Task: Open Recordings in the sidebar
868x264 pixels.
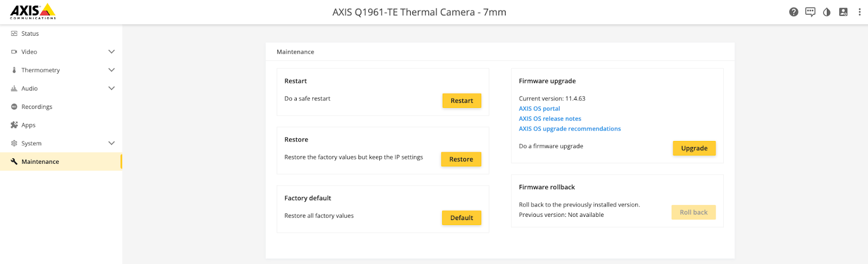Action: 36,107
